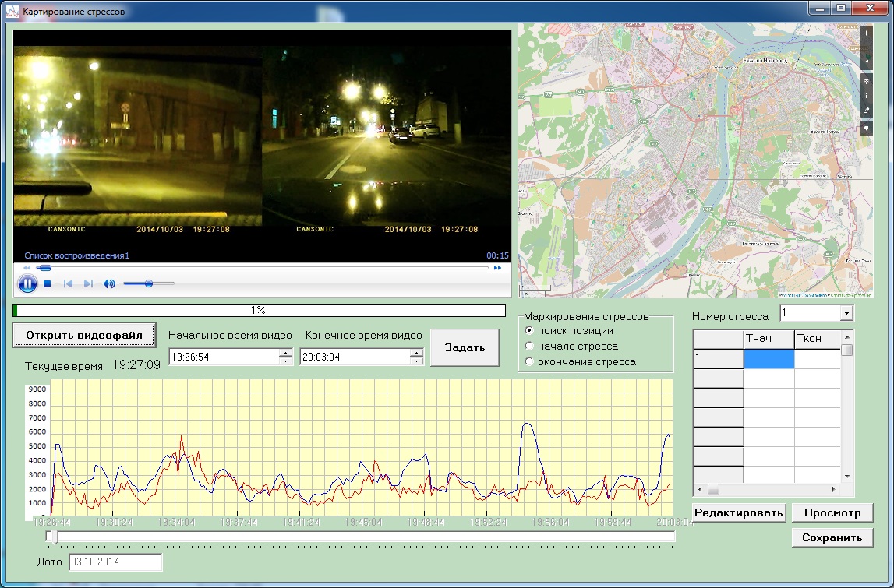Stop video playback

(x=48, y=284)
